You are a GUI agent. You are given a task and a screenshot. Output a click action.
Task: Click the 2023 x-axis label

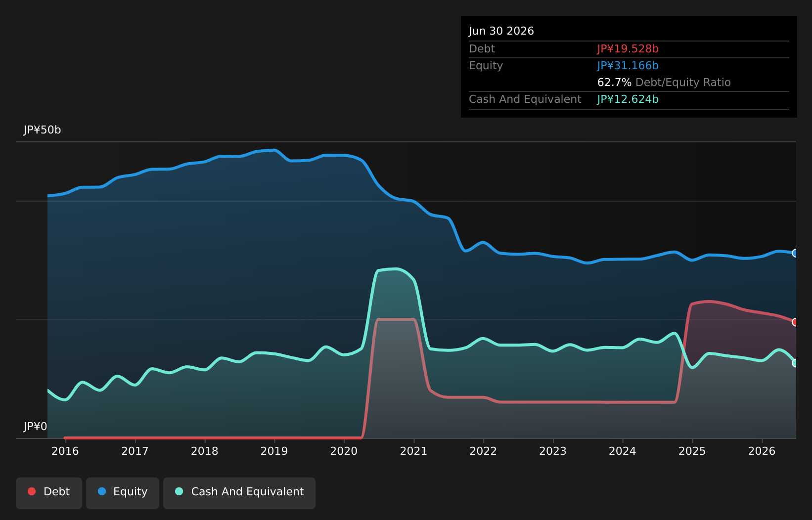pos(553,451)
